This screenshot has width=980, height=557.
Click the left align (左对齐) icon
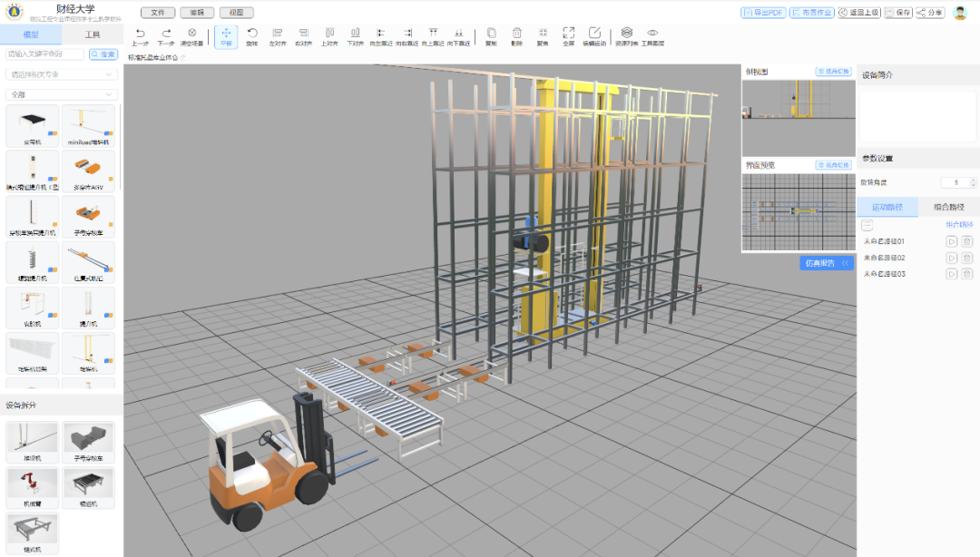pyautogui.click(x=277, y=33)
